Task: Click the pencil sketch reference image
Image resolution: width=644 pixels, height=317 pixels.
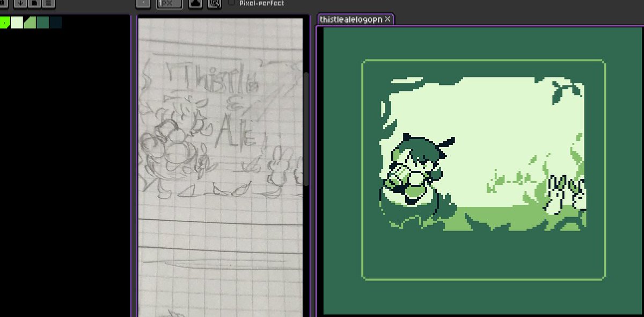Action: click(x=220, y=168)
